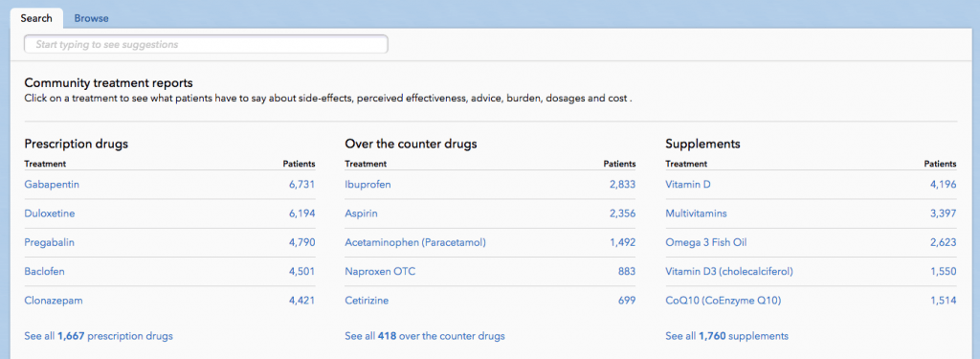Click Treatment column header under Prescription drugs
The image size is (980, 359).
click(x=45, y=164)
